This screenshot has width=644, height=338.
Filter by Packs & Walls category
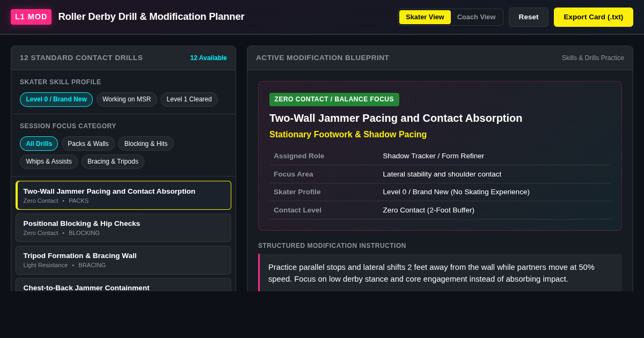88,144
